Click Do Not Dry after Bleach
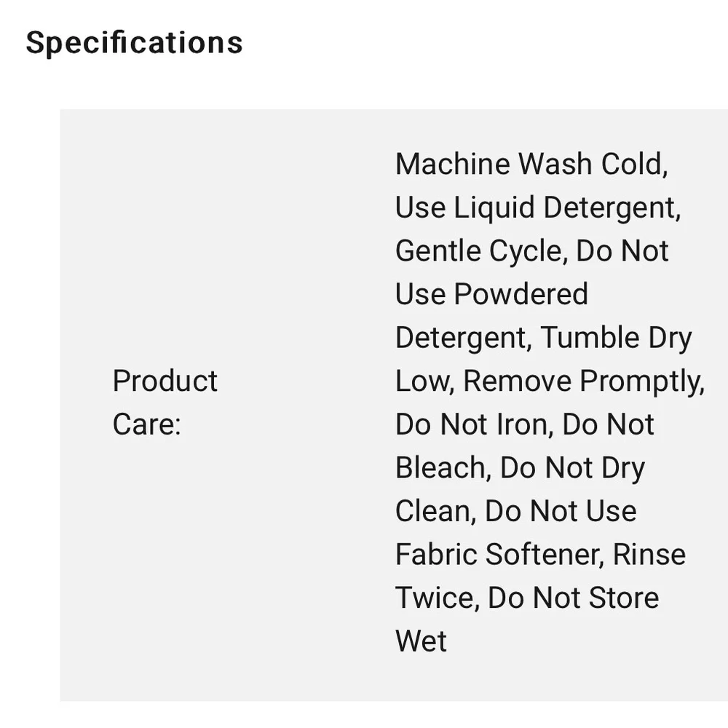 (572, 467)
